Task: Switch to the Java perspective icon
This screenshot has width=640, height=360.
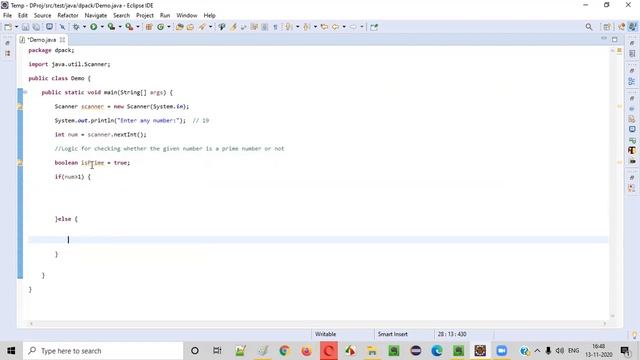Action: tap(632, 27)
